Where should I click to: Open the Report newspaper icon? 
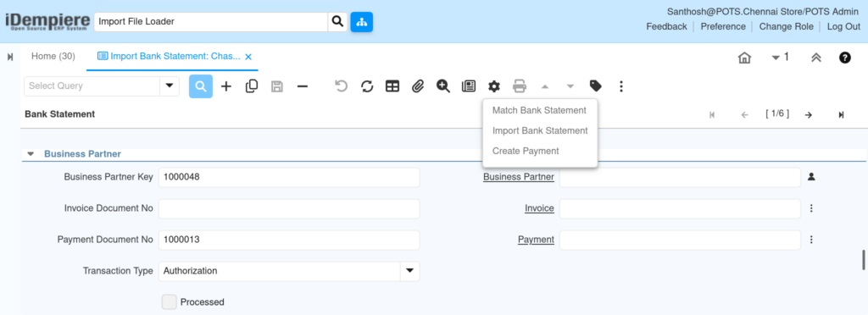coord(469,86)
